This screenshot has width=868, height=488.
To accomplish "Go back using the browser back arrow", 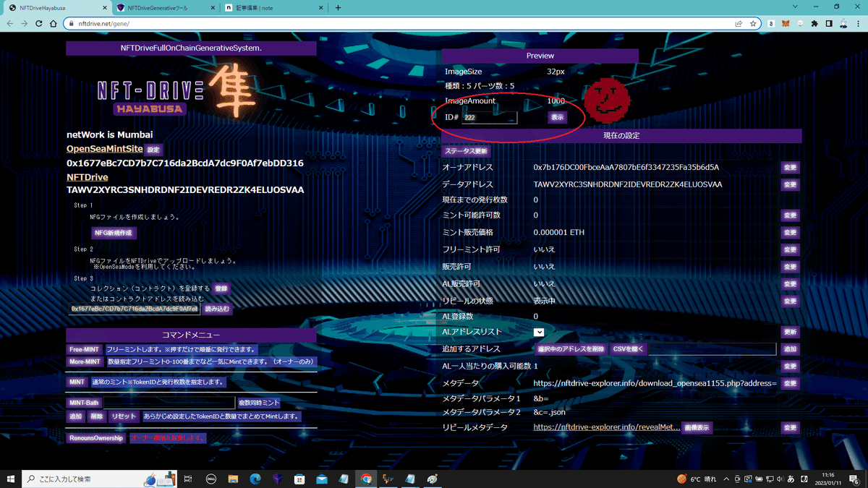I will click(x=9, y=23).
